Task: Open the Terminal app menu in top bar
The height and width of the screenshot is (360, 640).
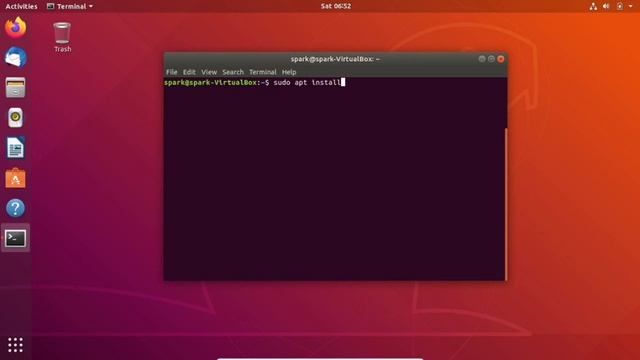Action: point(69,6)
